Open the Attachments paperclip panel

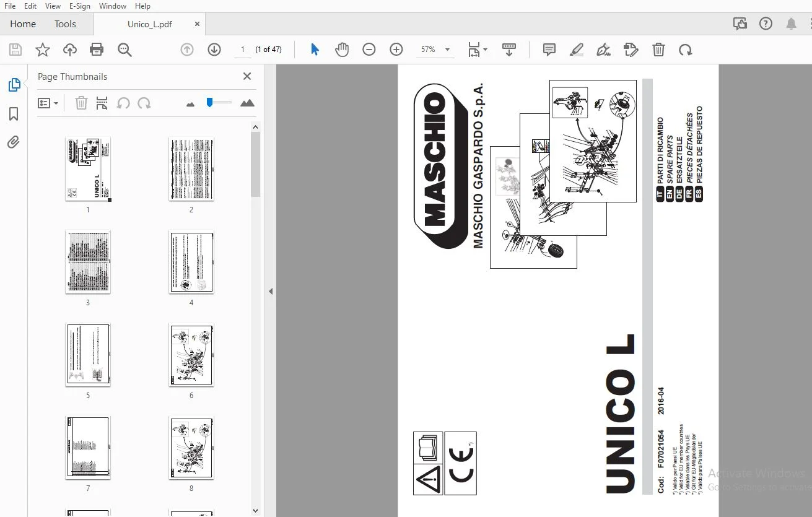tap(14, 142)
